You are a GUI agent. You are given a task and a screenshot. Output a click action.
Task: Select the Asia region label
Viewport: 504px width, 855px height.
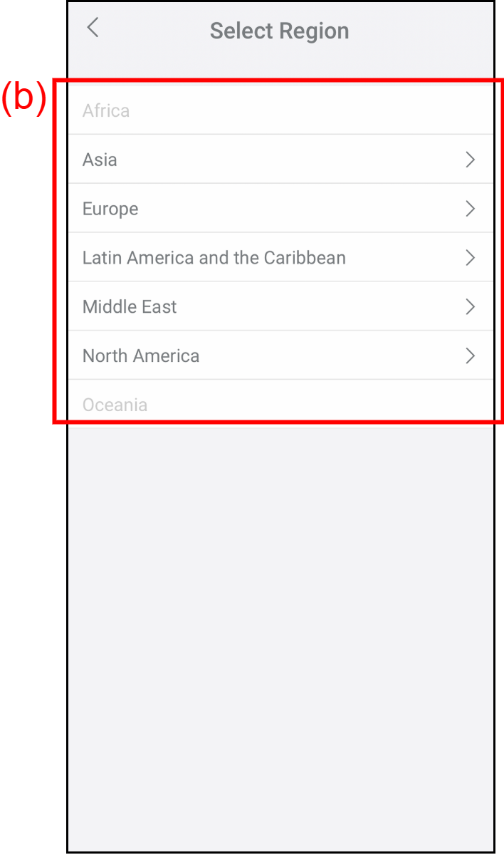pos(100,160)
